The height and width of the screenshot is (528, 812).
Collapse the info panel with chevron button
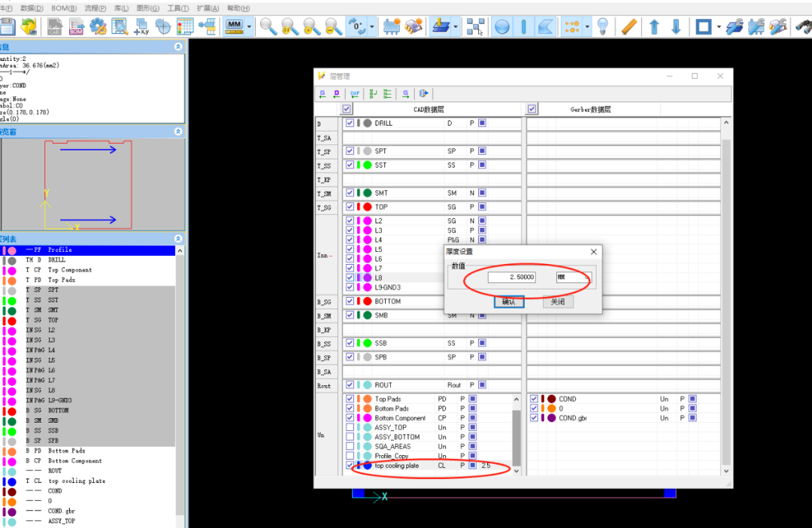point(178,47)
